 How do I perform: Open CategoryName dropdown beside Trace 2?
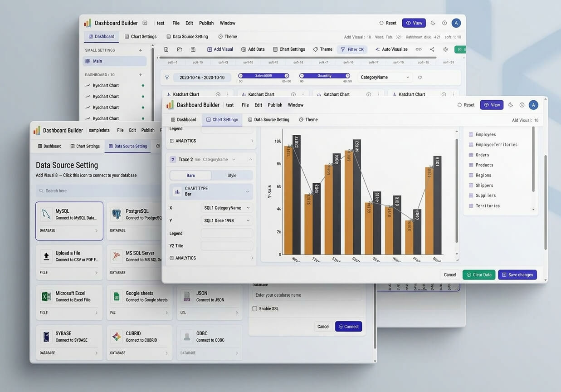coord(219,160)
